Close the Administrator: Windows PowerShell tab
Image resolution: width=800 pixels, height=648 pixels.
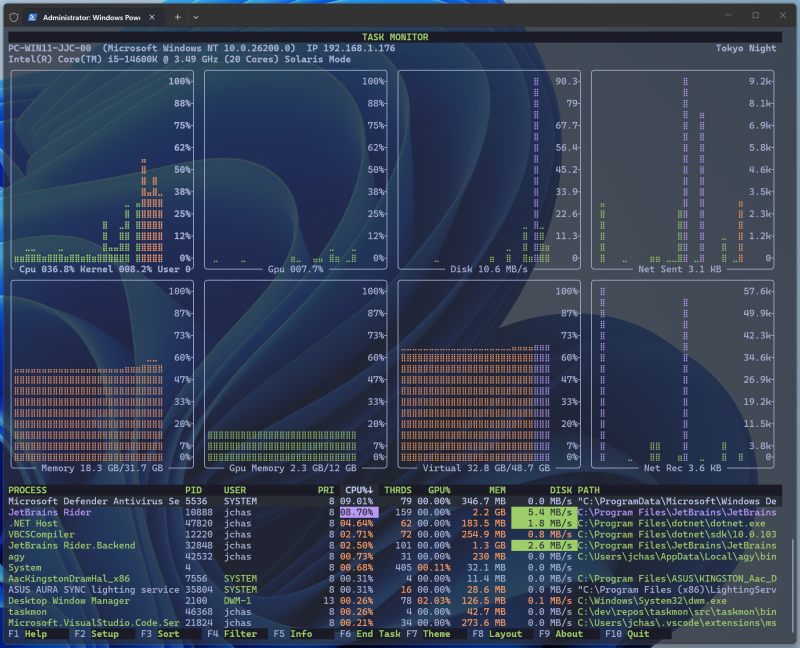click(x=152, y=17)
